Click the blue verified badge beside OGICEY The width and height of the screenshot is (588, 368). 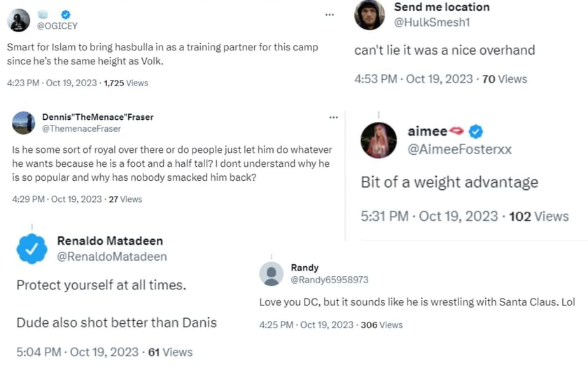[66, 14]
